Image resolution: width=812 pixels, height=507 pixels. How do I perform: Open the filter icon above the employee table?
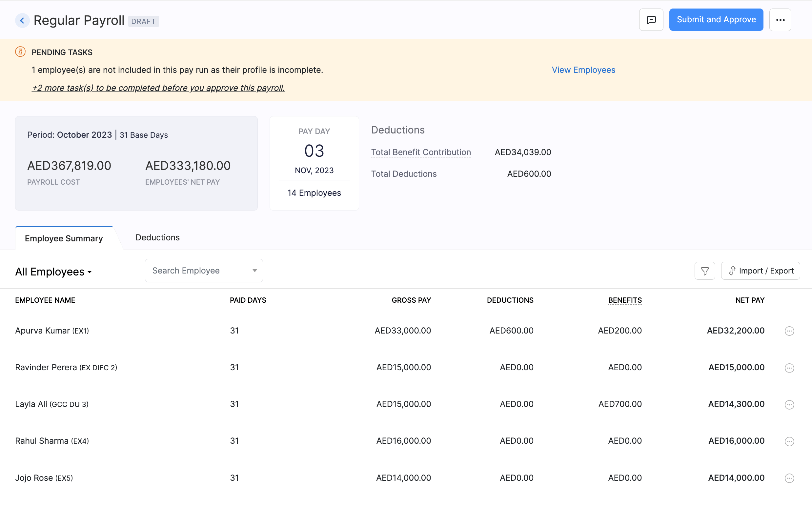705,271
